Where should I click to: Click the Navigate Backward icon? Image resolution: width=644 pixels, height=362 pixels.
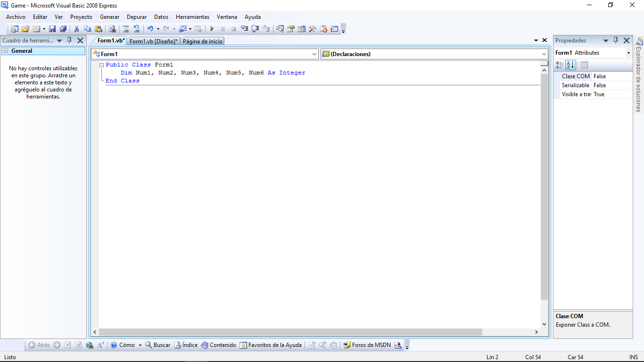(182, 29)
